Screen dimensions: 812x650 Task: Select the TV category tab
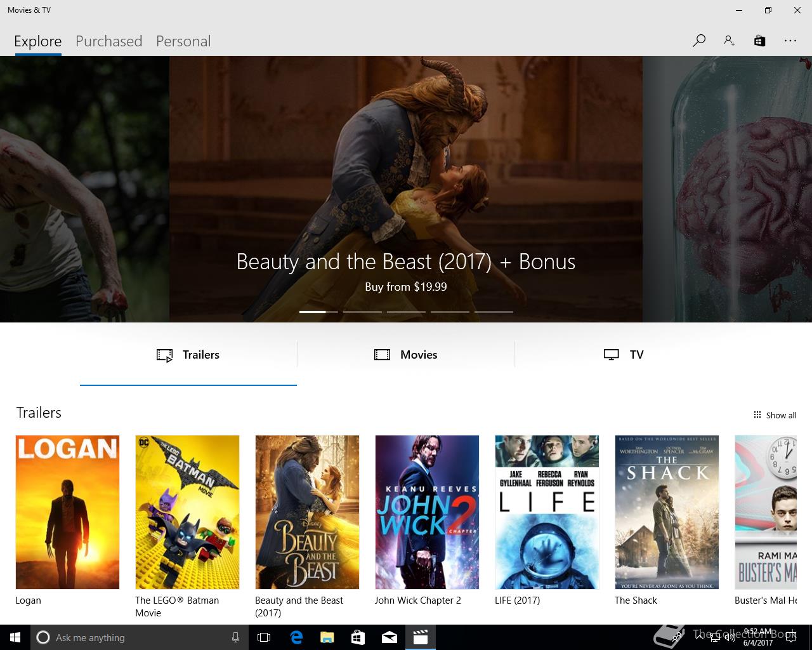point(624,355)
